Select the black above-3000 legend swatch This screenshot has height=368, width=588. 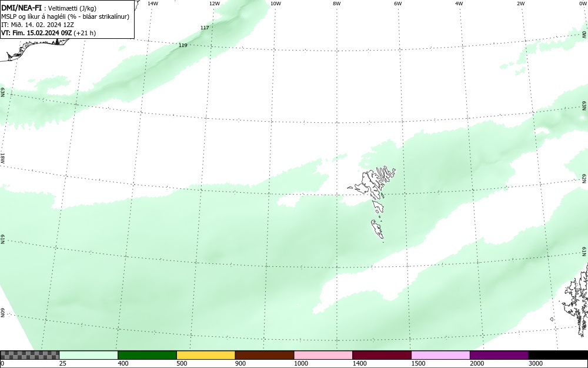[558, 355]
